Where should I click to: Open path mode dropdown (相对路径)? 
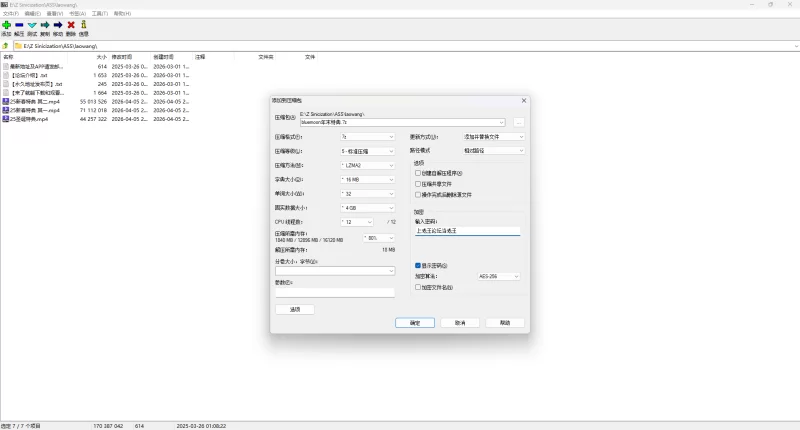(x=493, y=150)
